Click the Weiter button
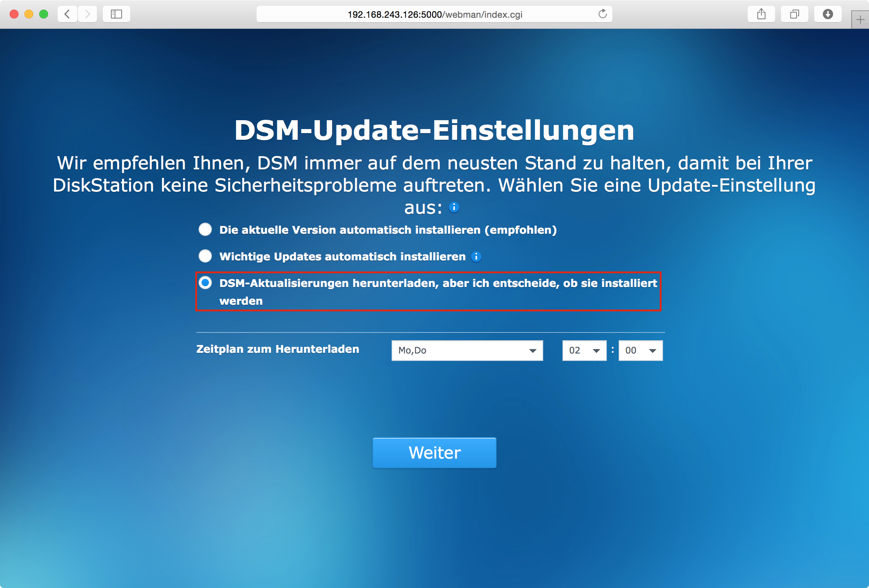 tap(434, 453)
